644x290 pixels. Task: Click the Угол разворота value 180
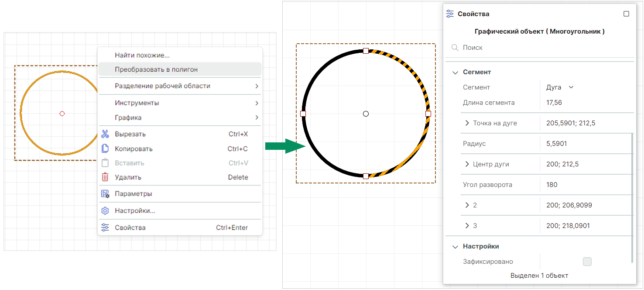552,184
